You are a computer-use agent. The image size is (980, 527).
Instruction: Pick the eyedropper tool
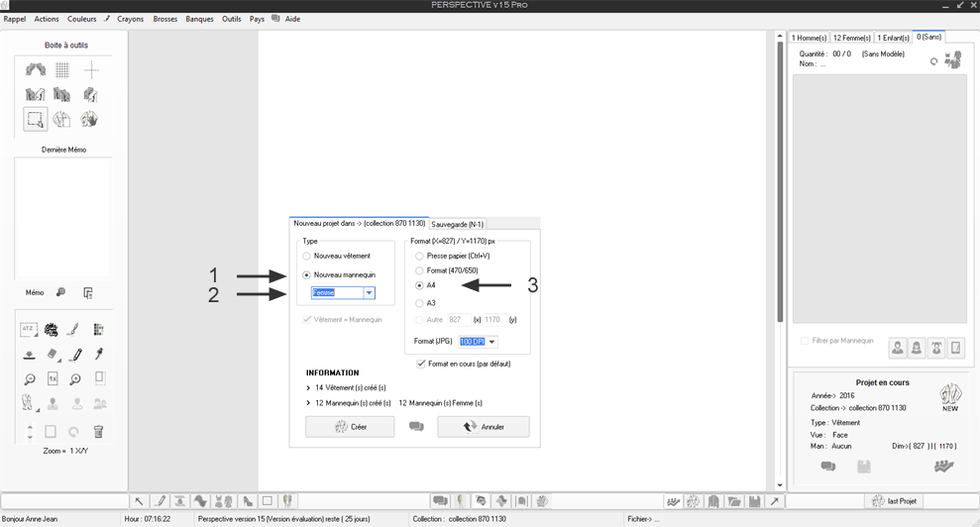[x=98, y=355]
